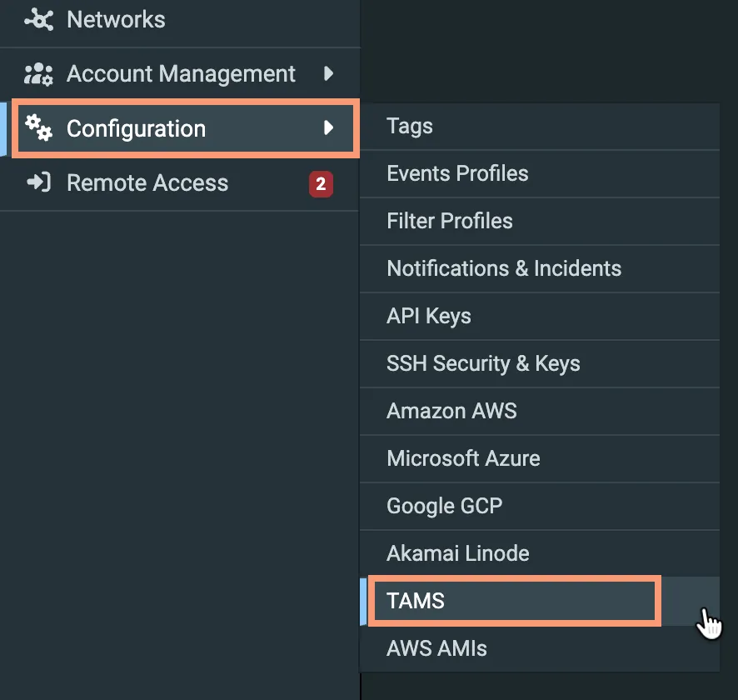Open the Account Management menu
738x700 pixels.
point(180,74)
